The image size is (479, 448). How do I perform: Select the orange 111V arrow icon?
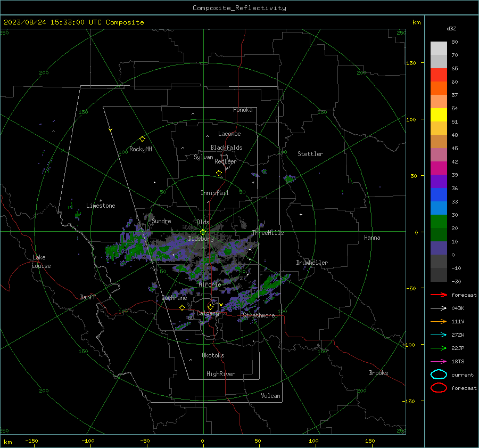coord(439,321)
